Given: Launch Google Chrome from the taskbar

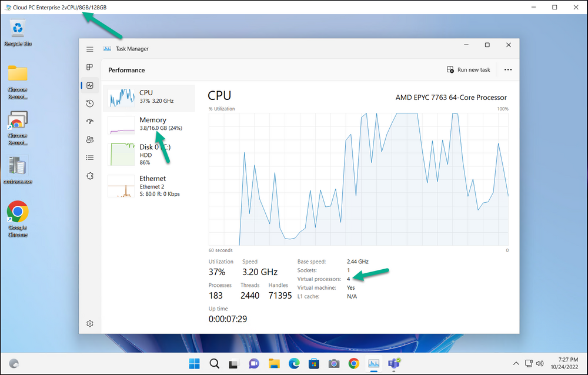Looking at the screenshot, I should click(353, 364).
